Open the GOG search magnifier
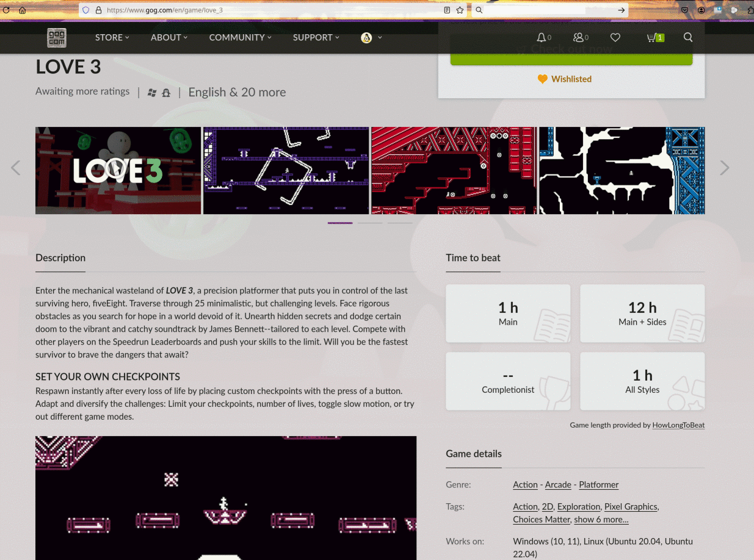Screen dimensions: 754x560 coord(688,37)
